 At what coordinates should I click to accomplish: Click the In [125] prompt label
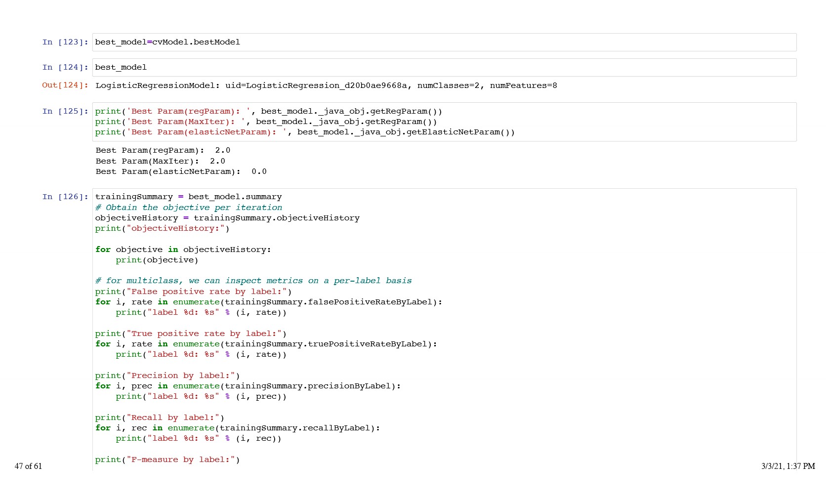coord(65,111)
